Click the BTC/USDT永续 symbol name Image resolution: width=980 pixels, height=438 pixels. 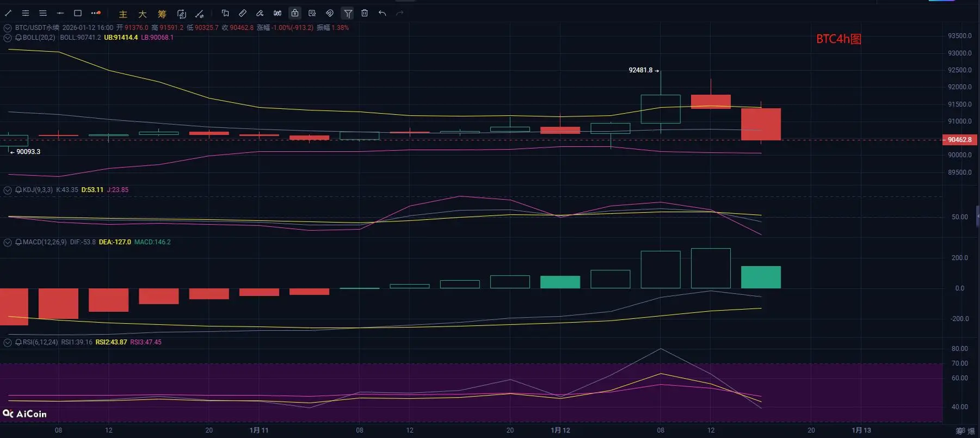37,28
